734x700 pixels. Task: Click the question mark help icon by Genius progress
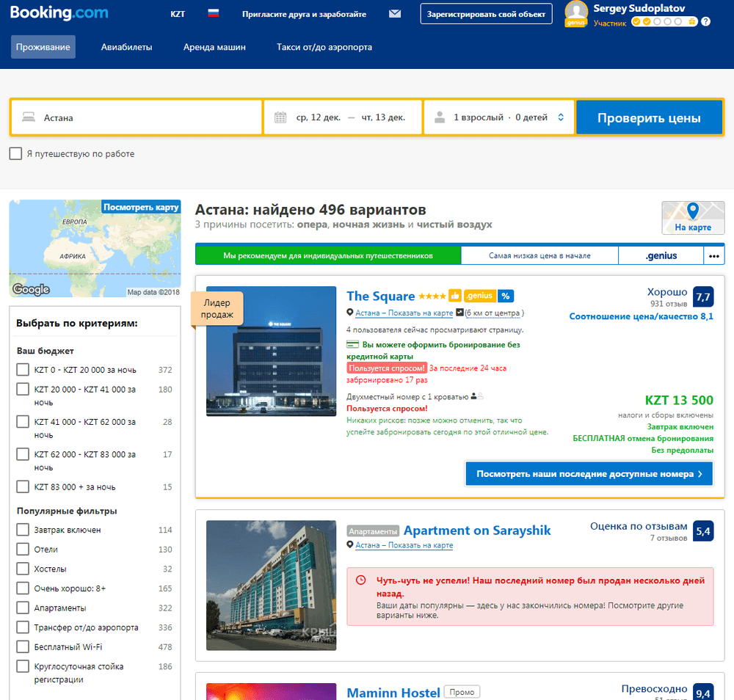click(706, 21)
